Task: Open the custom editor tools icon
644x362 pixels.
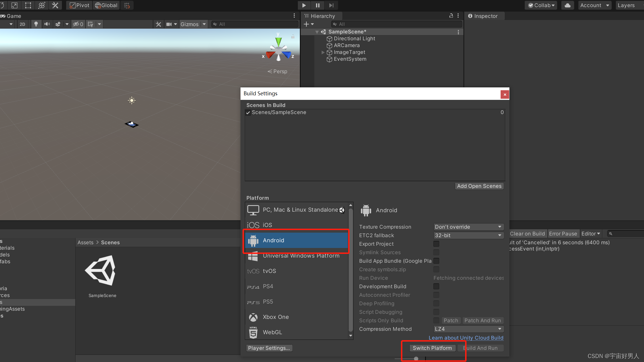Action: point(55,5)
